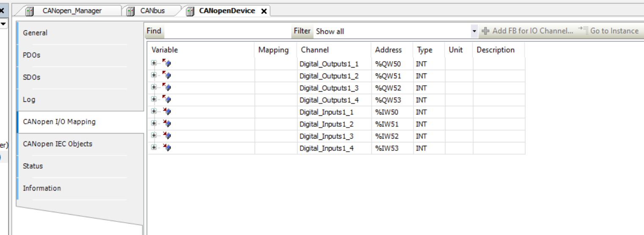
Task: Click the Go to Instance icon
Action: pos(583,30)
